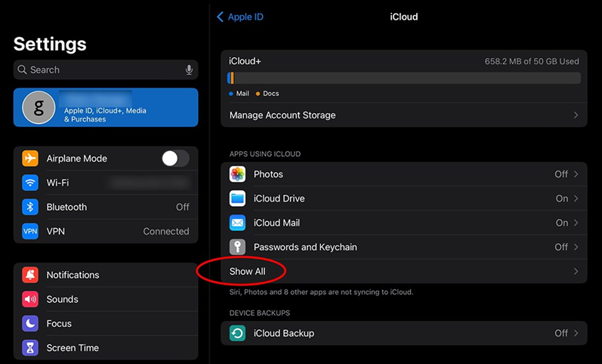The image size is (602, 364).
Task: Tap the iCloud Backup icon
Action: click(237, 333)
